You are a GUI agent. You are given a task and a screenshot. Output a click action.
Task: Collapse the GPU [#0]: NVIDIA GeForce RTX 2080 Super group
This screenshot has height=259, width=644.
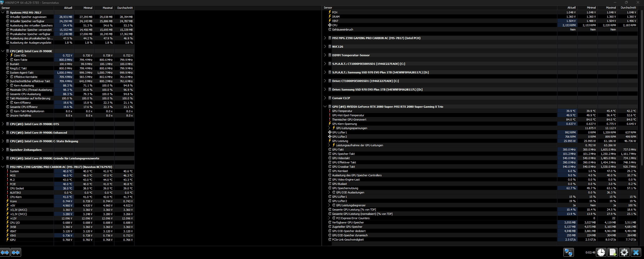pyautogui.click(x=325, y=107)
